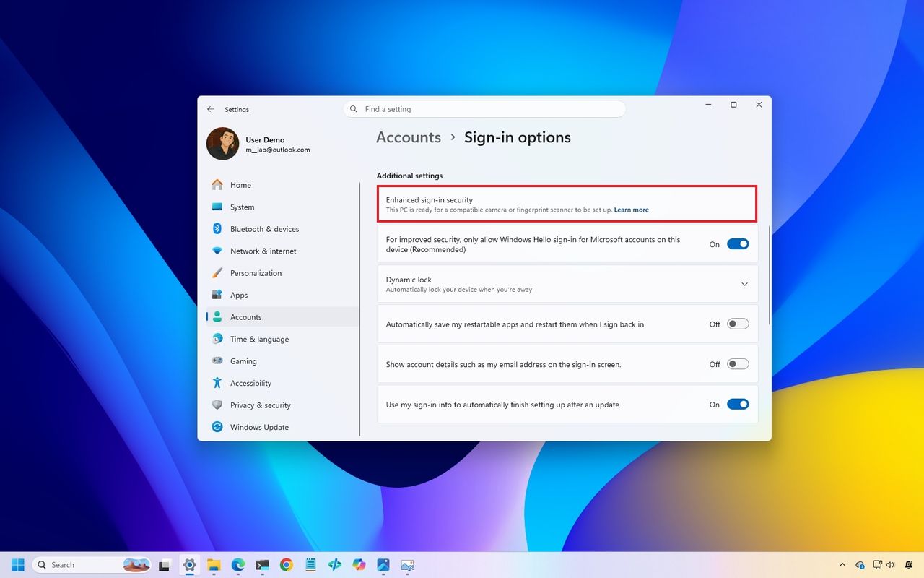Turn off Windows Hello-only sign-in toggle
Screen dimensions: 924x578
(738, 244)
